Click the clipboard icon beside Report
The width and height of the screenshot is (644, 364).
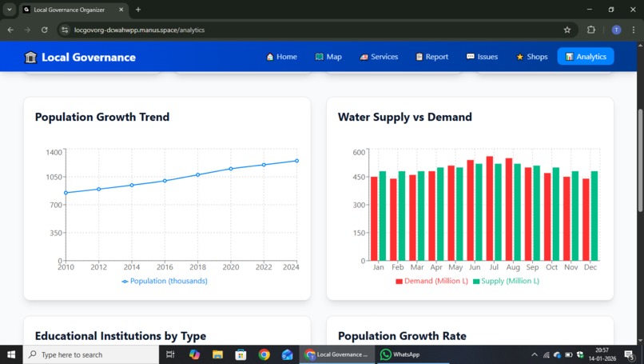tap(419, 57)
